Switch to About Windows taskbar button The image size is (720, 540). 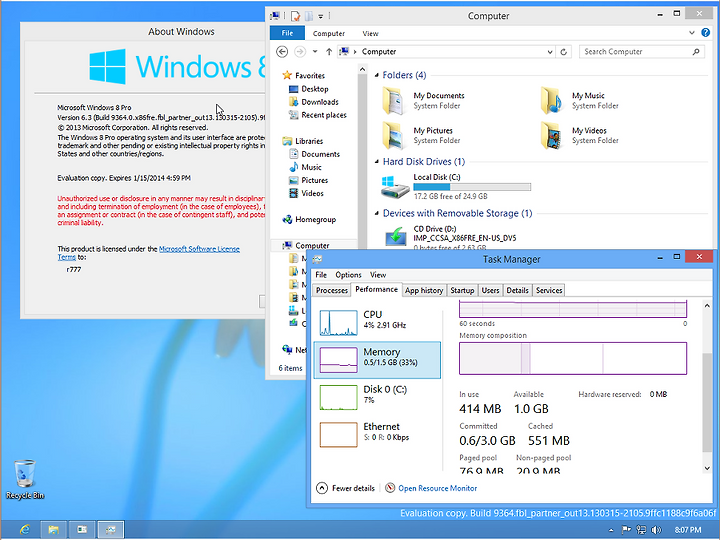(x=82, y=529)
